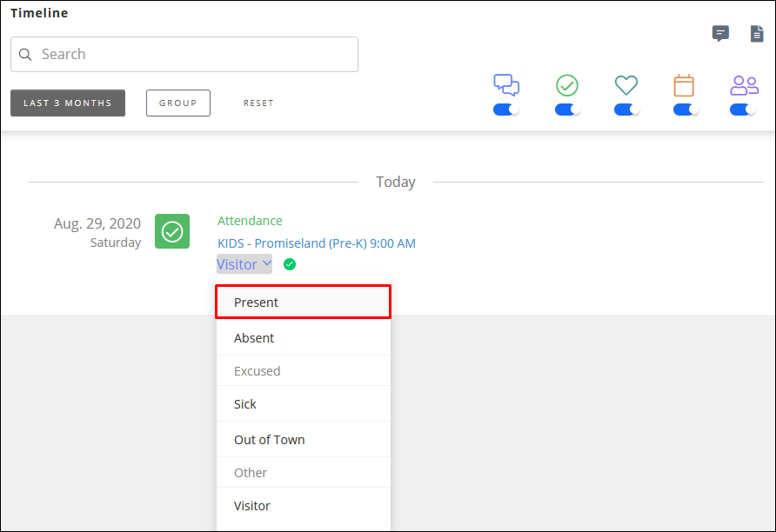Click the teal heart filter icon
This screenshot has height=532, width=776.
pos(626,85)
